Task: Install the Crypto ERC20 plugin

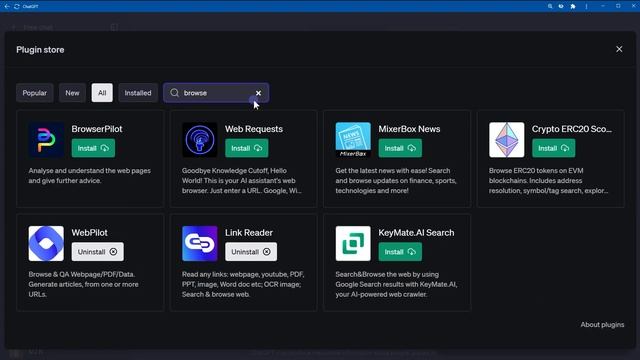Action: pos(553,148)
